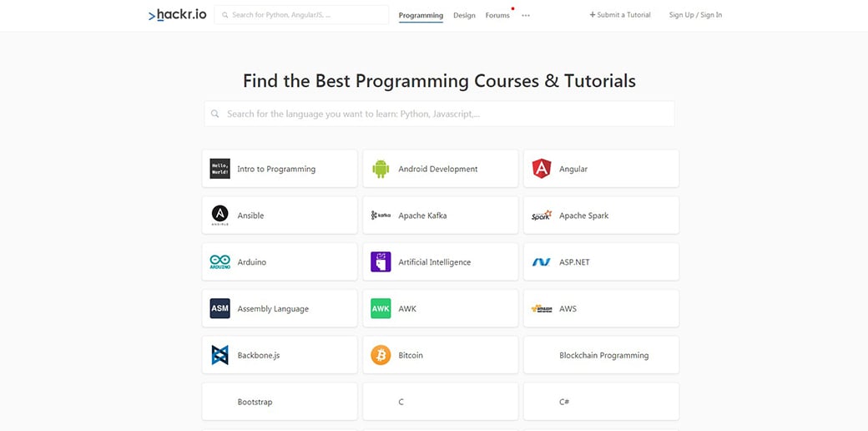The height and width of the screenshot is (431, 868).
Task: Click the Backbone.js logo icon
Action: pos(220,355)
